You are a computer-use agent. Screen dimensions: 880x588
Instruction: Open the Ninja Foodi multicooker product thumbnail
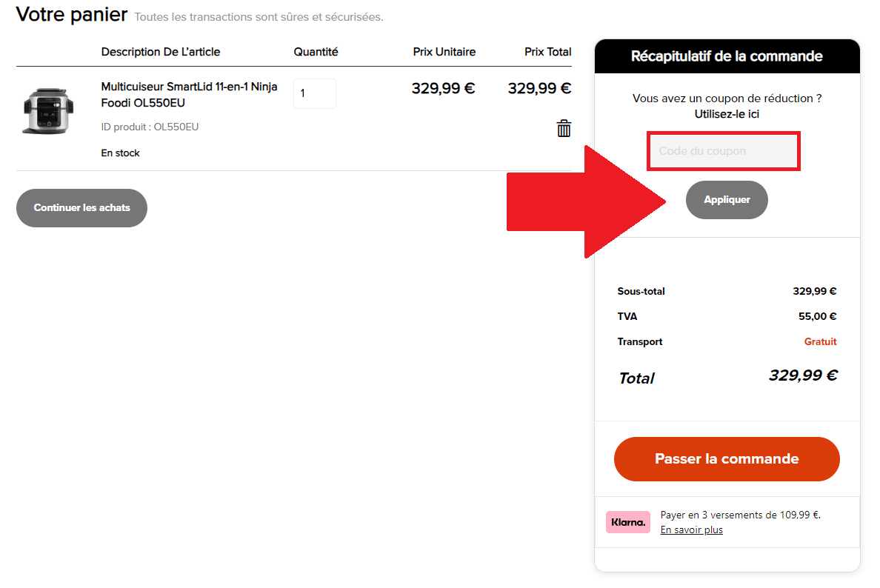(48, 111)
